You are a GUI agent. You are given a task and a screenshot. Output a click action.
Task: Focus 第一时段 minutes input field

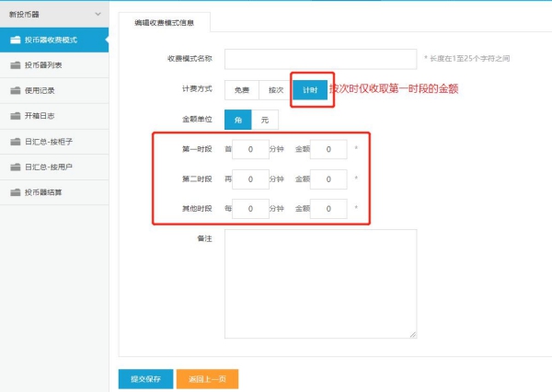250,149
